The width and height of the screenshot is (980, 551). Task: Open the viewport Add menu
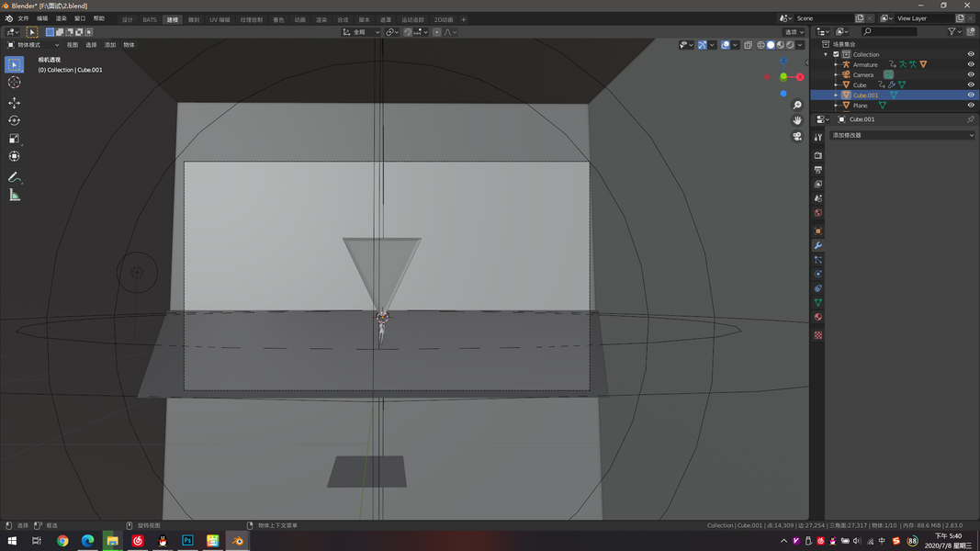pyautogui.click(x=110, y=45)
